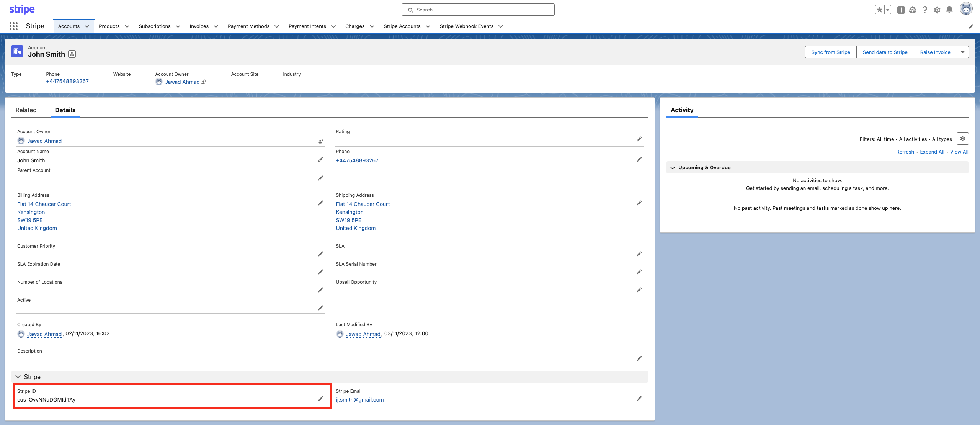Click the global Search input field
Viewport: 980px width, 425px height.
click(x=478, y=10)
